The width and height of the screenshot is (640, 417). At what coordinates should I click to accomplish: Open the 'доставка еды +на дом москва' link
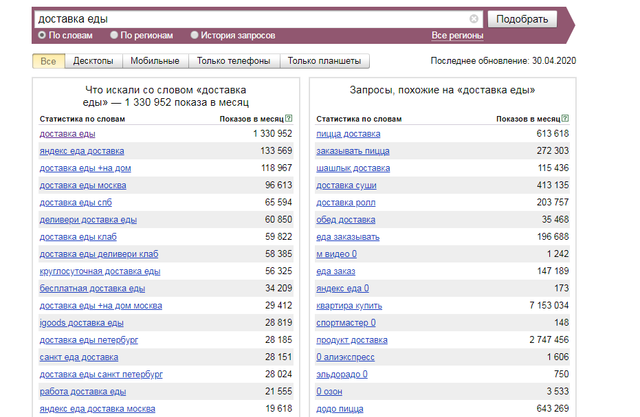(101, 305)
